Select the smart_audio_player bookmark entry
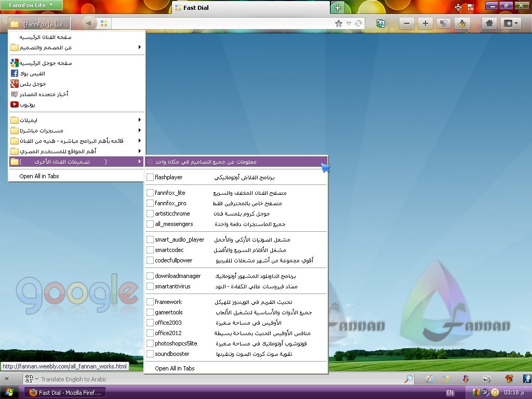532x399 pixels. point(236,240)
